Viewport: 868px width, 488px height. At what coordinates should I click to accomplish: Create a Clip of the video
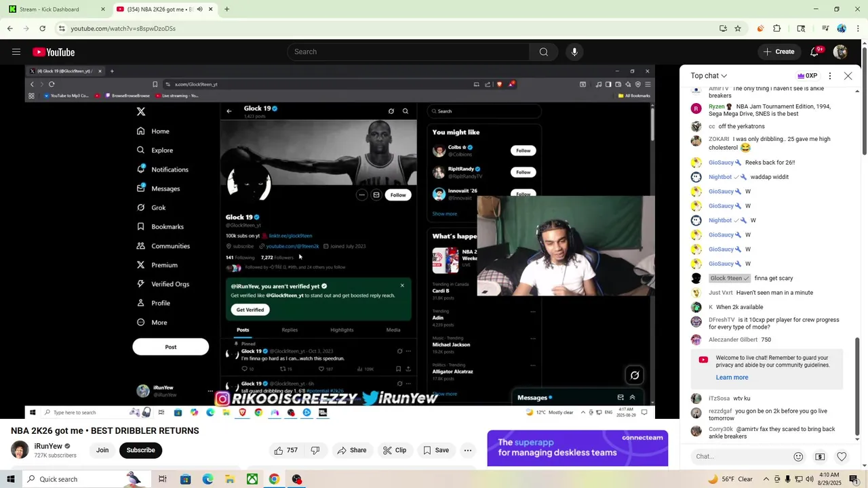click(x=395, y=450)
